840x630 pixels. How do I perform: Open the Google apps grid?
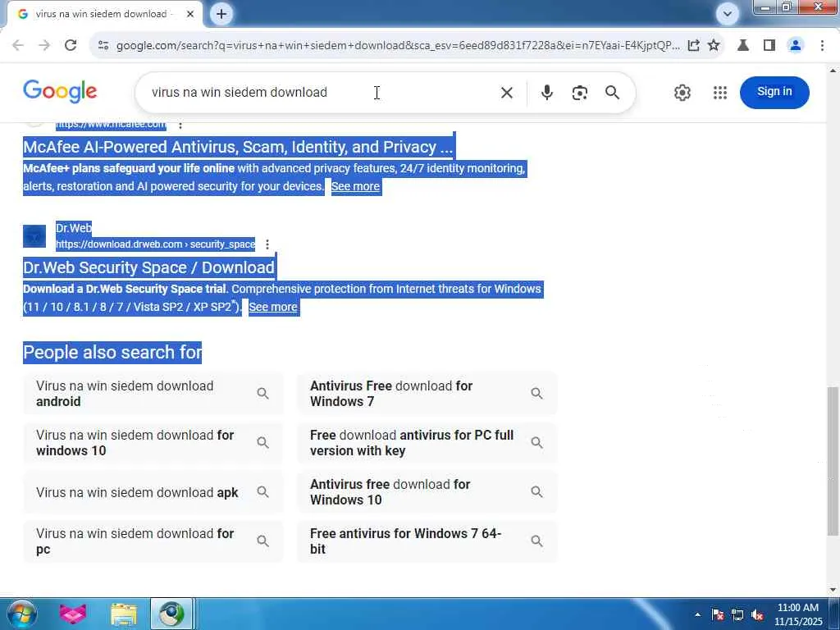[720, 93]
